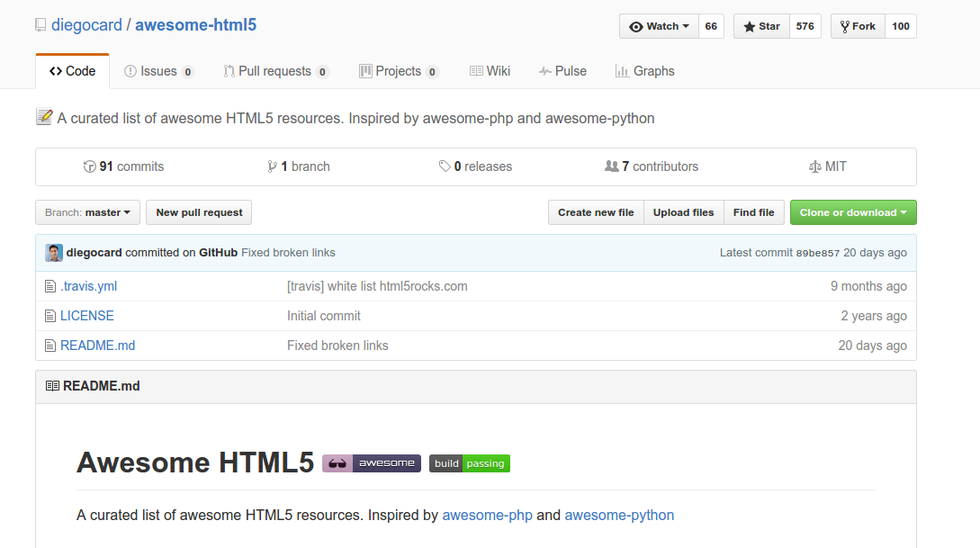
Task: Open the awesome-html5 repository title link
Action: pos(195,25)
